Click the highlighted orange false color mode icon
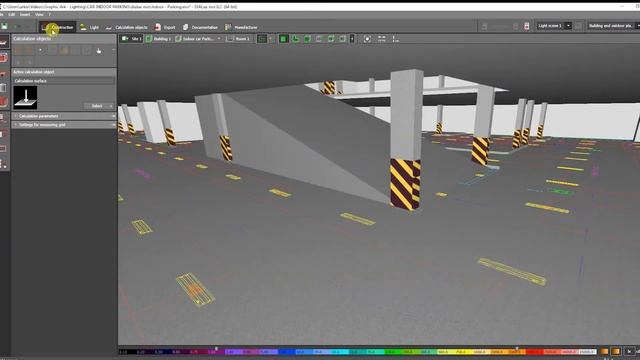Screen dimensions: 640x360 [x=616, y=351]
